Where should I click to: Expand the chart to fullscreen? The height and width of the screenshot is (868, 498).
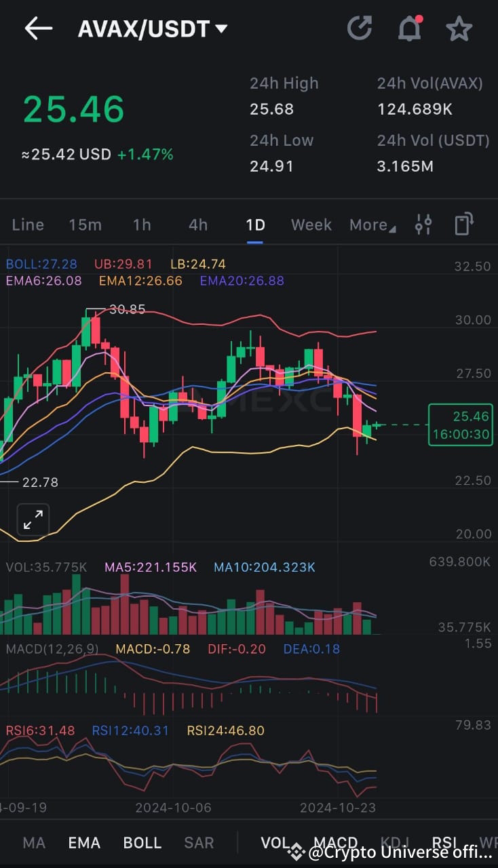pyautogui.click(x=33, y=519)
